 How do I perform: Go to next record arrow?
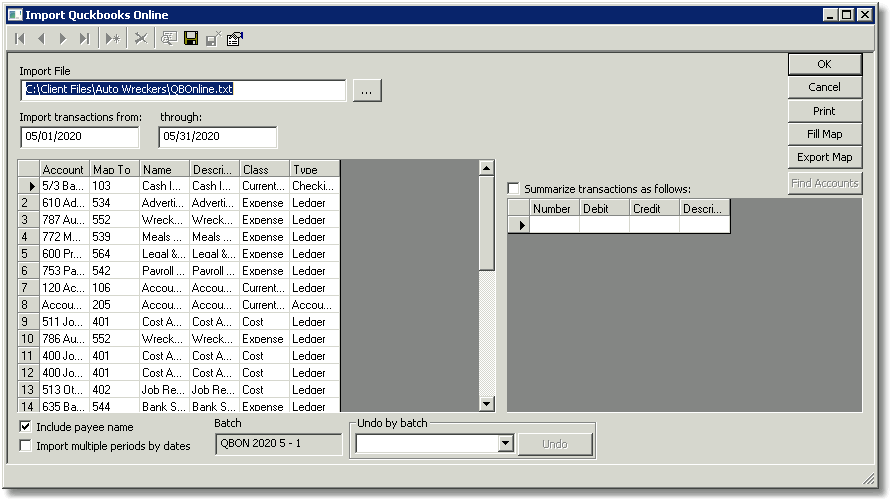tap(63, 39)
